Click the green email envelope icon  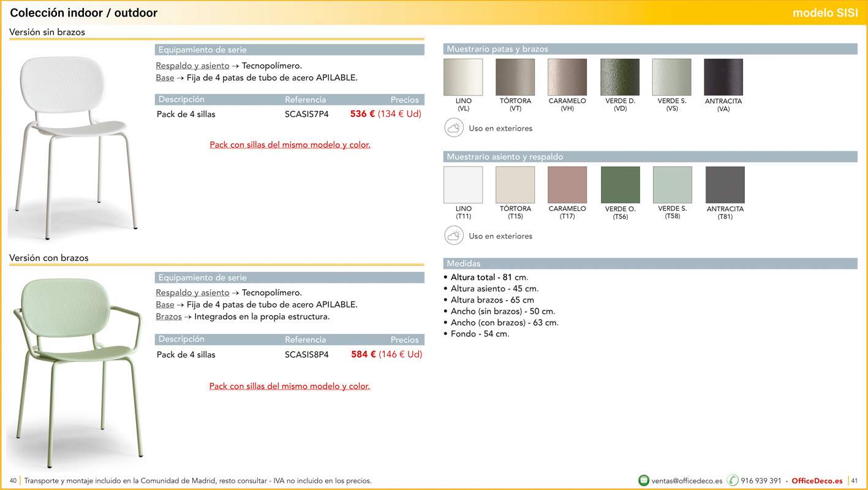coord(643,481)
